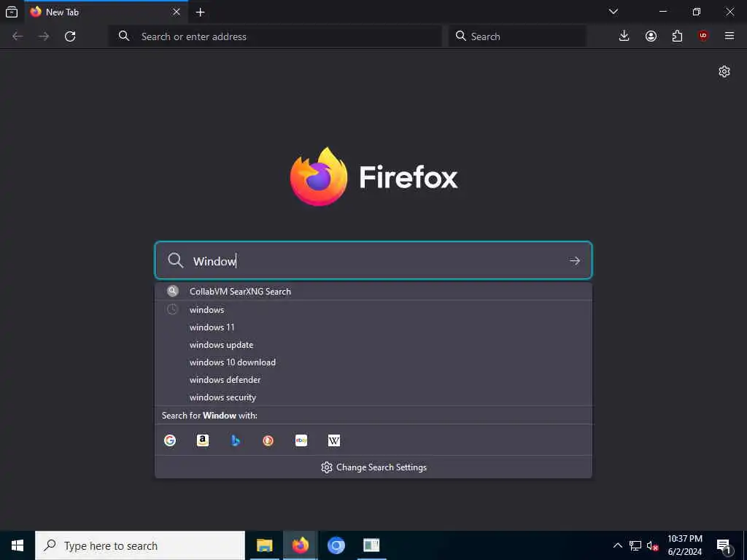747x560 pixels.
Task: Expand the list all tabs chevron
Action: pyautogui.click(x=613, y=12)
